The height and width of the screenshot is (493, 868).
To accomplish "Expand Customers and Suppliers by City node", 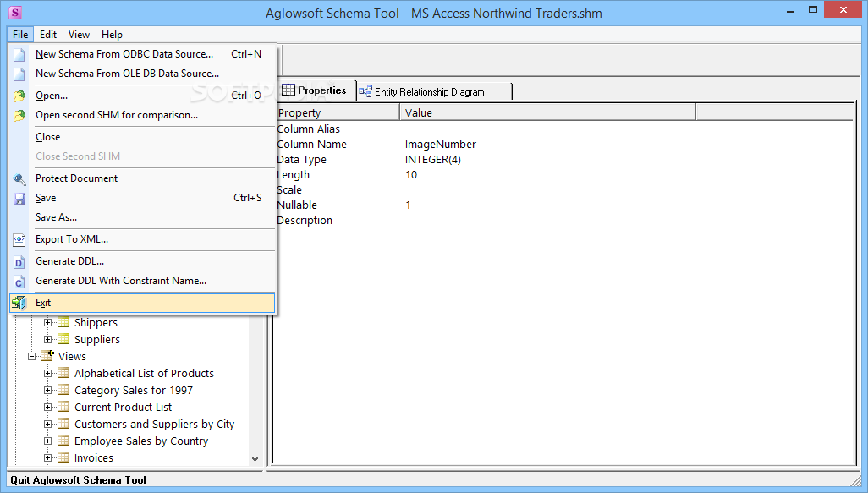I will point(47,425).
